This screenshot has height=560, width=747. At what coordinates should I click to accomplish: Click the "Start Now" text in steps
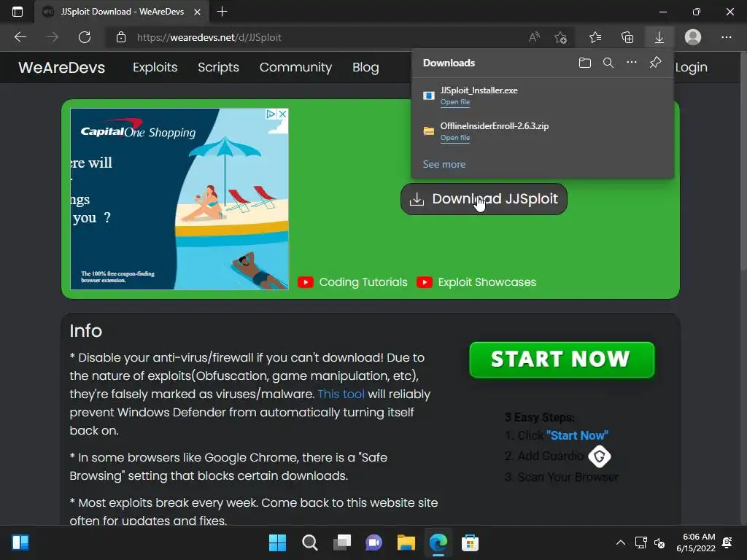[x=577, y=435]
